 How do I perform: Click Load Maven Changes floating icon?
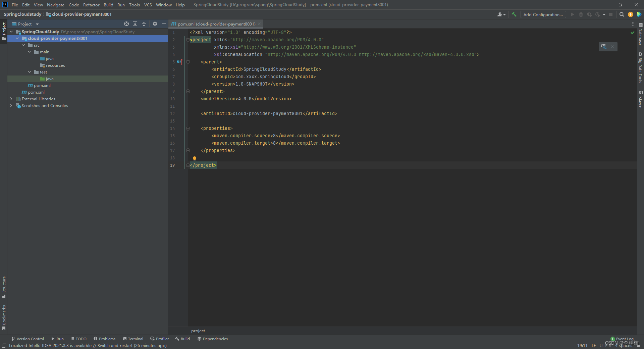click(x=604, y=47)
